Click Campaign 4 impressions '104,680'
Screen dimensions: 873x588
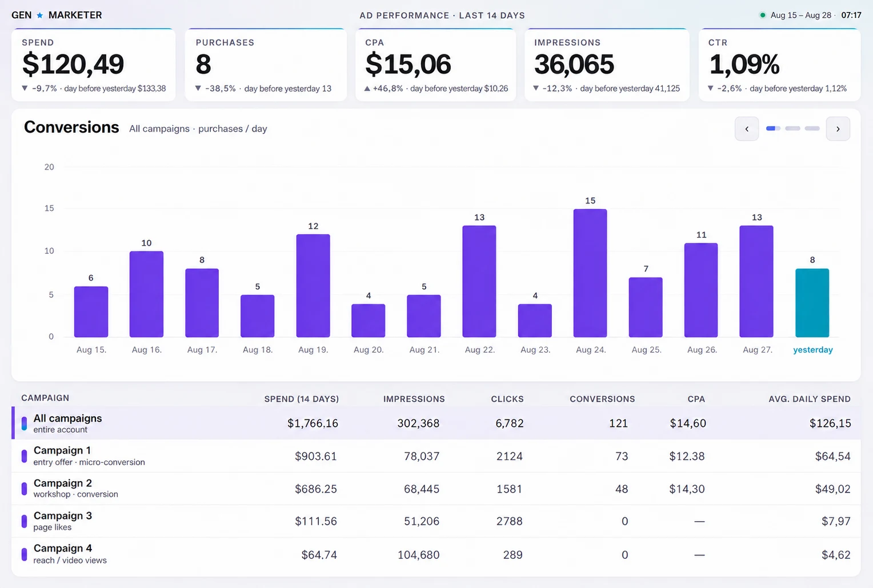[419, 554]
